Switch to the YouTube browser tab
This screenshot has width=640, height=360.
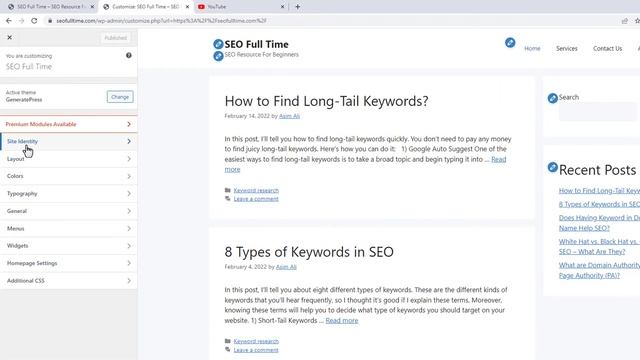pos(240,7)
